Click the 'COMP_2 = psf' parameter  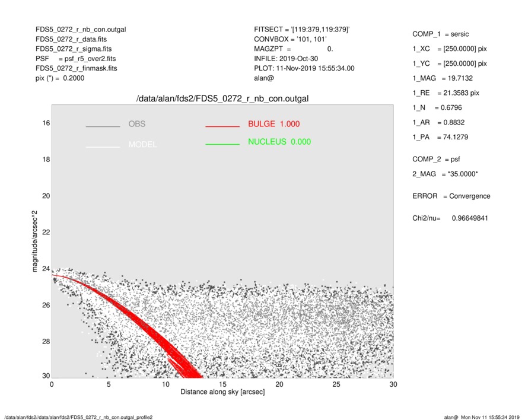436,160
